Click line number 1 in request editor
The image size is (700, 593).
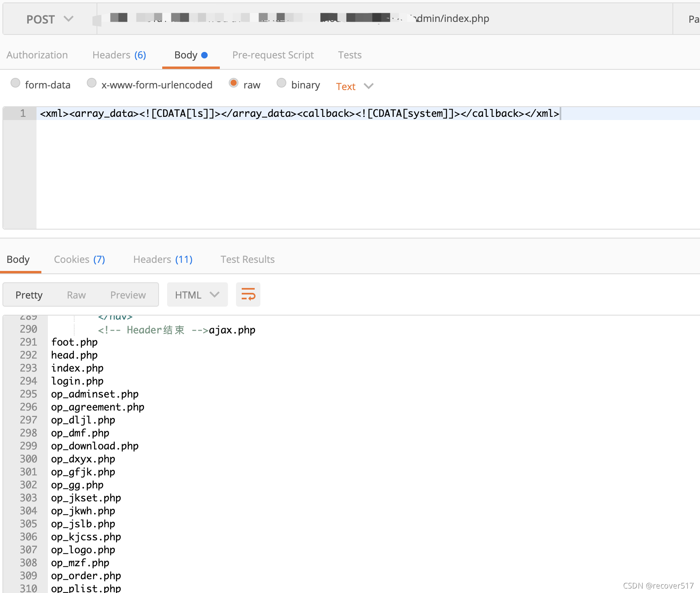23,113
